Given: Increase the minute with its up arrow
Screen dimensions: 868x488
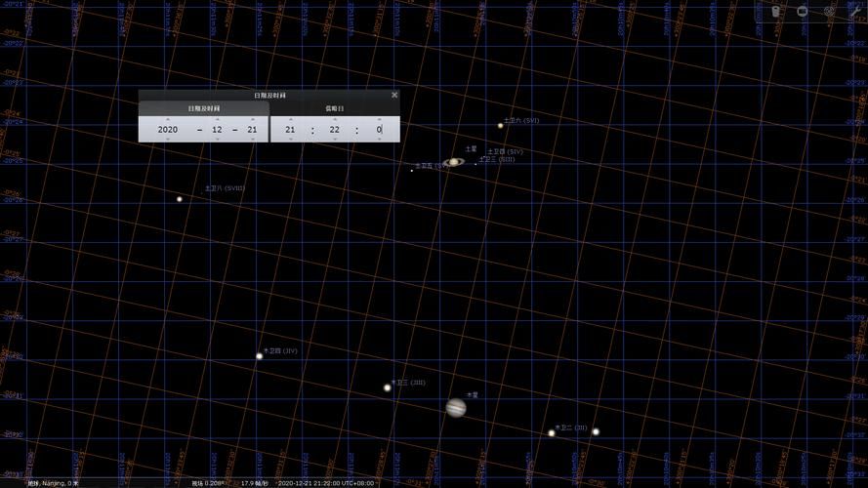Looking at the screenshot, I should pyautogui.click(x=334, y=119).
